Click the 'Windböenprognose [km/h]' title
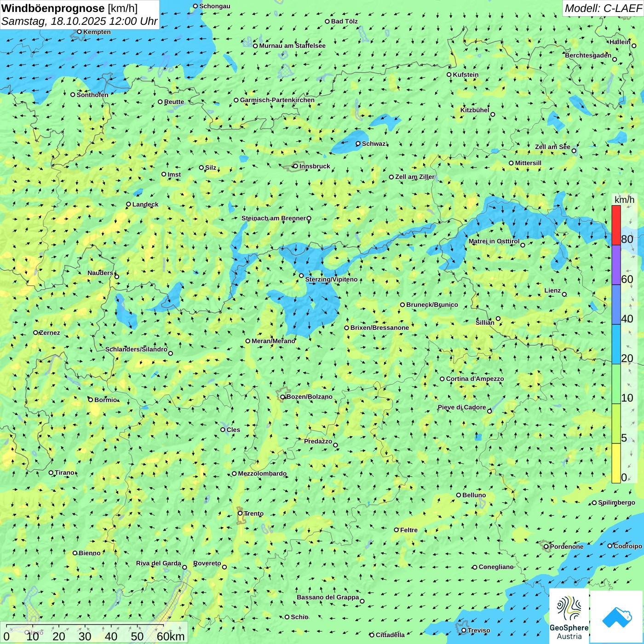Viewport: 644px width, 644px height. coord(69,8)
